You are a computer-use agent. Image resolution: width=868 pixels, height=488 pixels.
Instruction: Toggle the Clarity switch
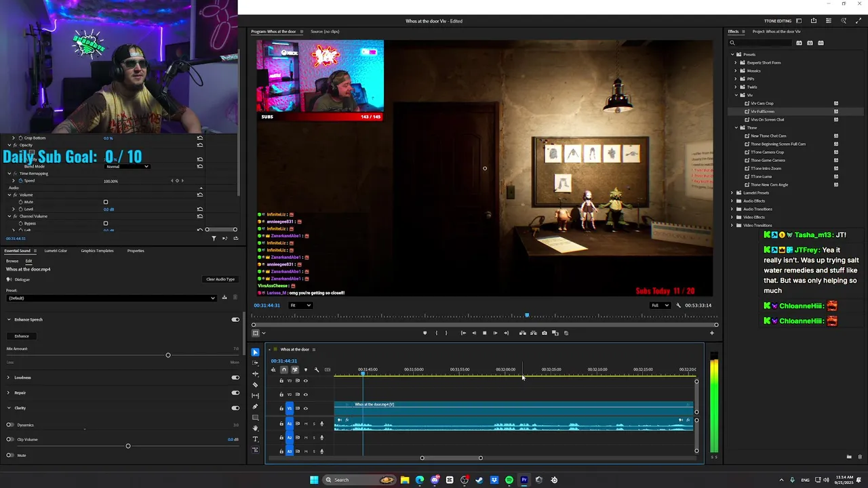click(235, 408)
